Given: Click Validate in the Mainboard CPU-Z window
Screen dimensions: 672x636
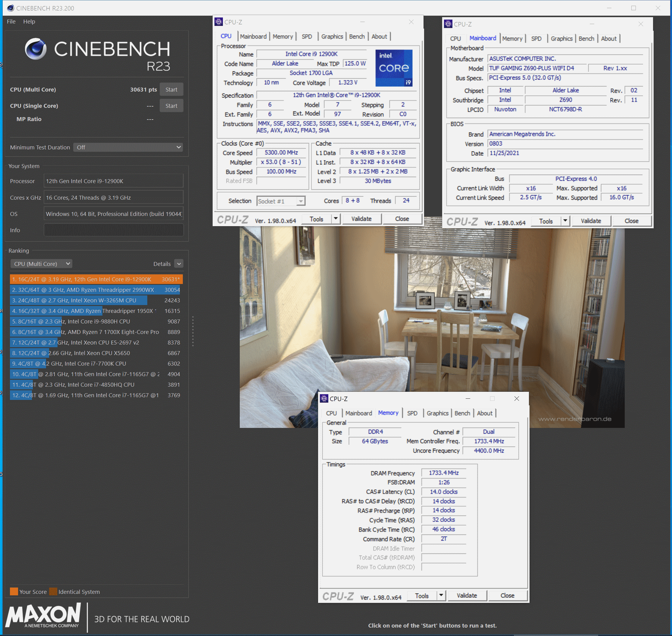Looking at the screenshot, I should point(591,221).
